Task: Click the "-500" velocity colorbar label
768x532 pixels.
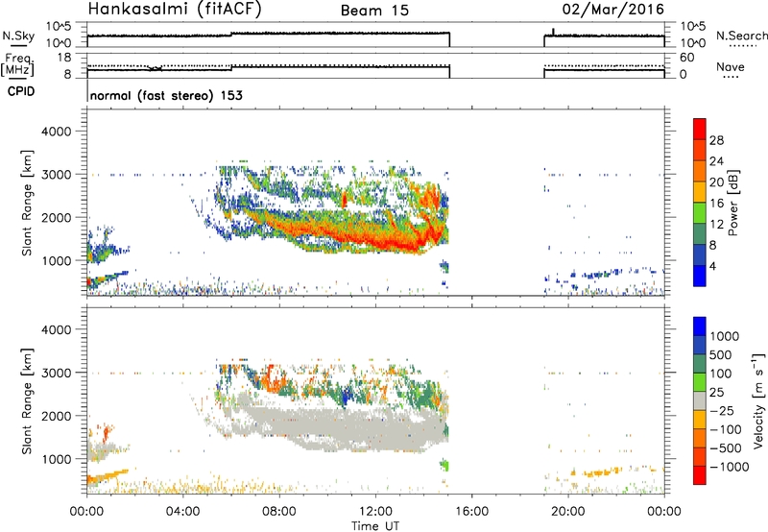Action: 726,448
